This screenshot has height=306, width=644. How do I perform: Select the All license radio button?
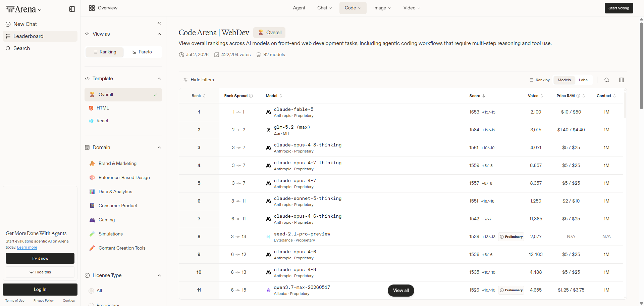click(91, 291)
